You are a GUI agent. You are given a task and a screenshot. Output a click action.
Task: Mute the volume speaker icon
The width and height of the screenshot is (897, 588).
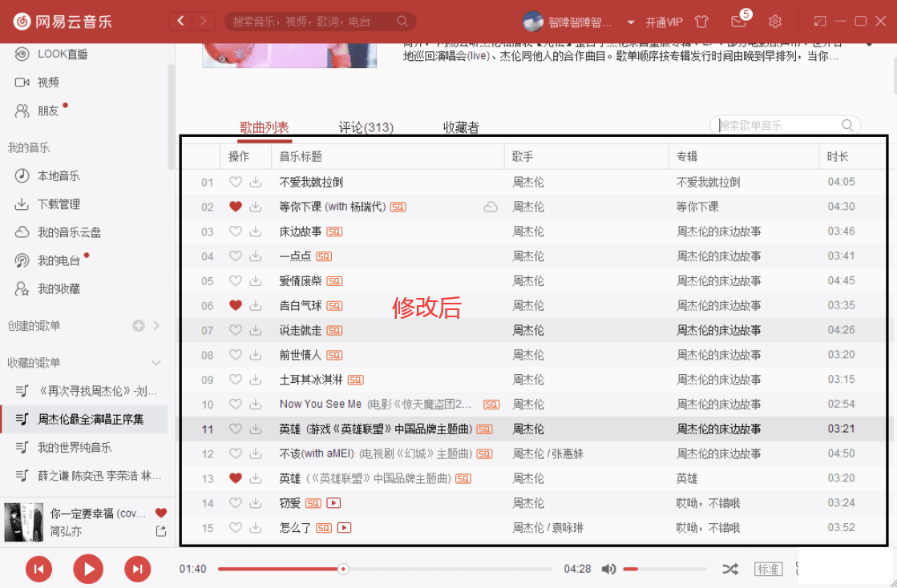click(608, 569)
